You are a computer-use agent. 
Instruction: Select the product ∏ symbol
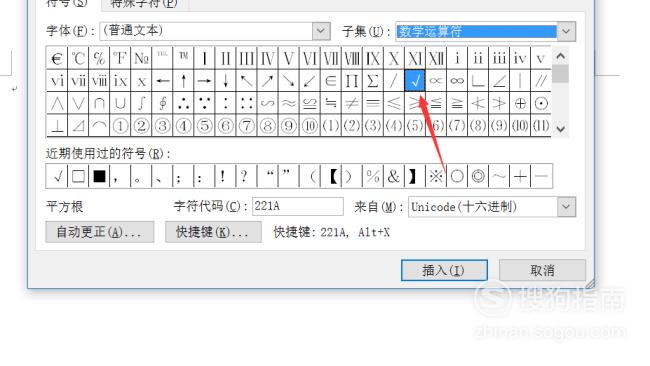[352, 81]
